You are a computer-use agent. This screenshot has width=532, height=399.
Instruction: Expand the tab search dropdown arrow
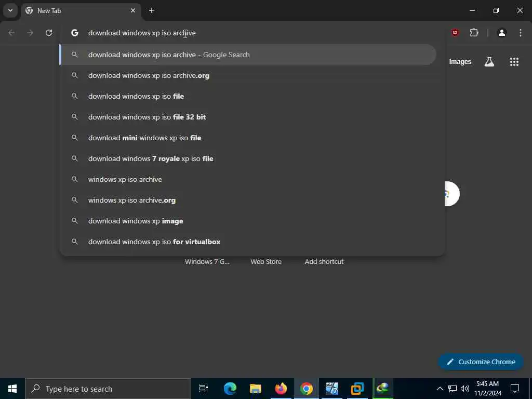click(10, 10)
